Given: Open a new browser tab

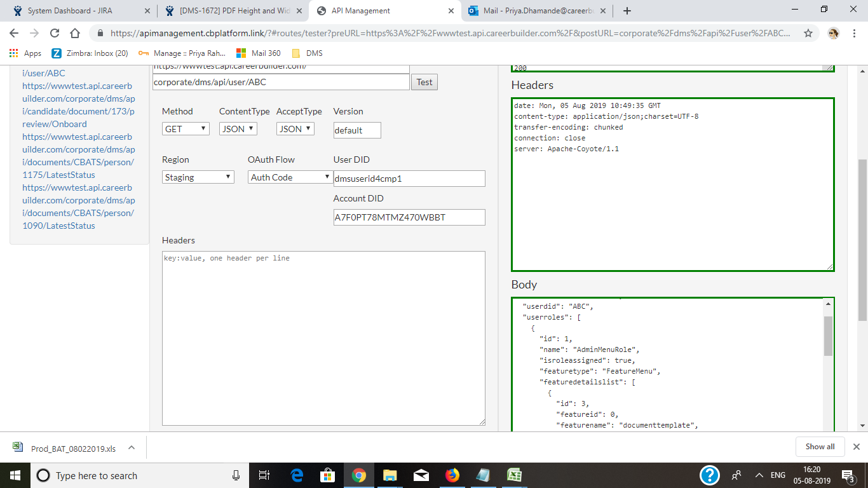Looking at the screenshot, I should (627, 11).
